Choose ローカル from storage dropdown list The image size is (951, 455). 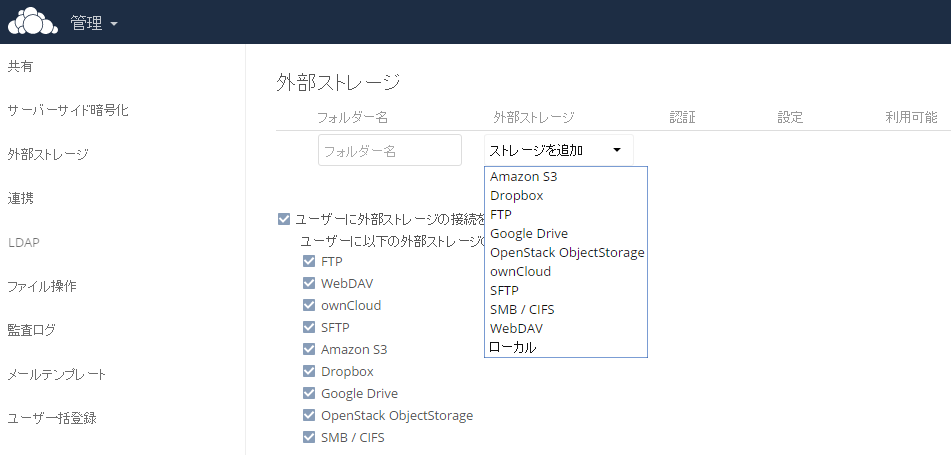[566, 348]
